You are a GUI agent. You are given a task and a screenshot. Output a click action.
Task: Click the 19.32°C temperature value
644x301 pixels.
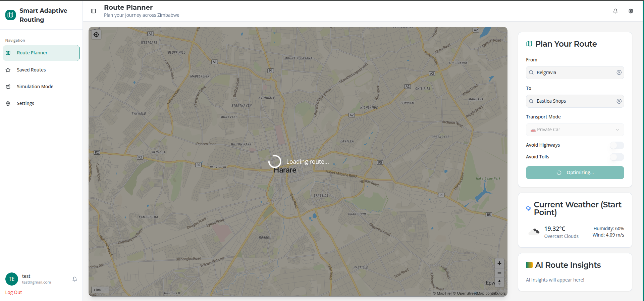[x=554, y=229]
